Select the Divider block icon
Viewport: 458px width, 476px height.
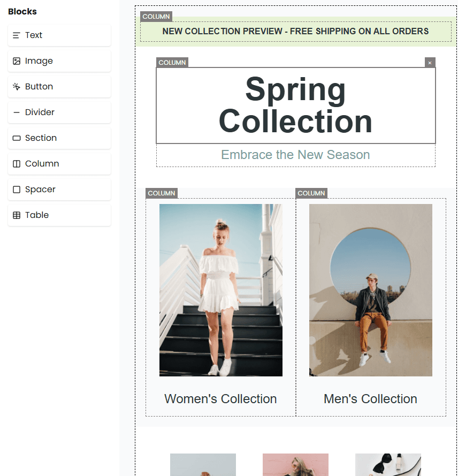click(18, 112)
